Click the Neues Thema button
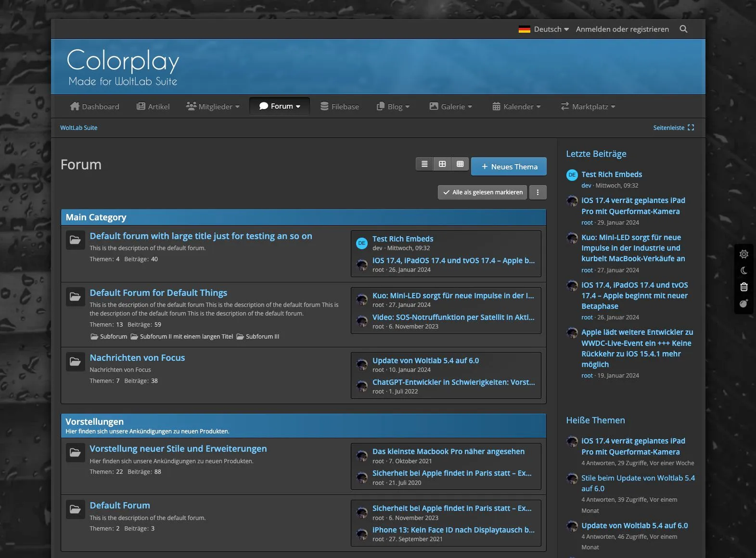The width and height of the screenshot is (756, 558). 509,167
